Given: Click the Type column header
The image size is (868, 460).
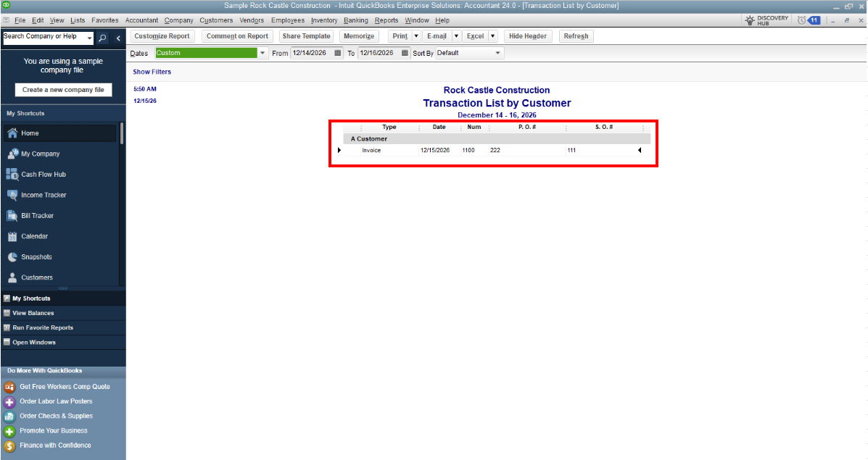Looking at the screenshot, I should [x=389, y=127].
